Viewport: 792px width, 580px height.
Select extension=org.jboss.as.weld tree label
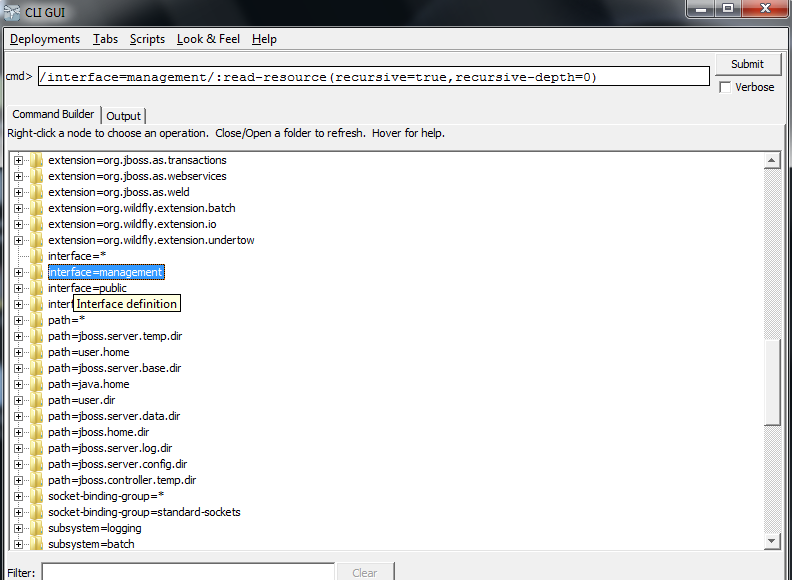119,192
